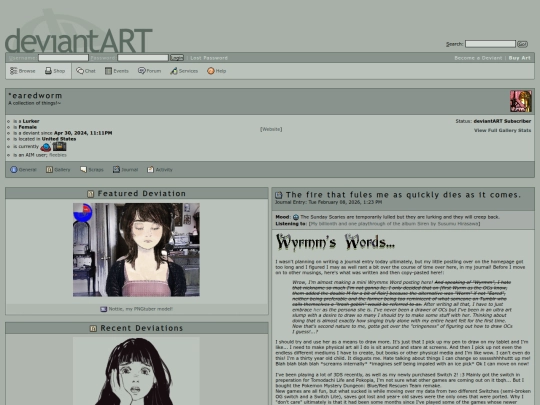
Task: Go to the Events page
Action: click(x=116, y=71)
